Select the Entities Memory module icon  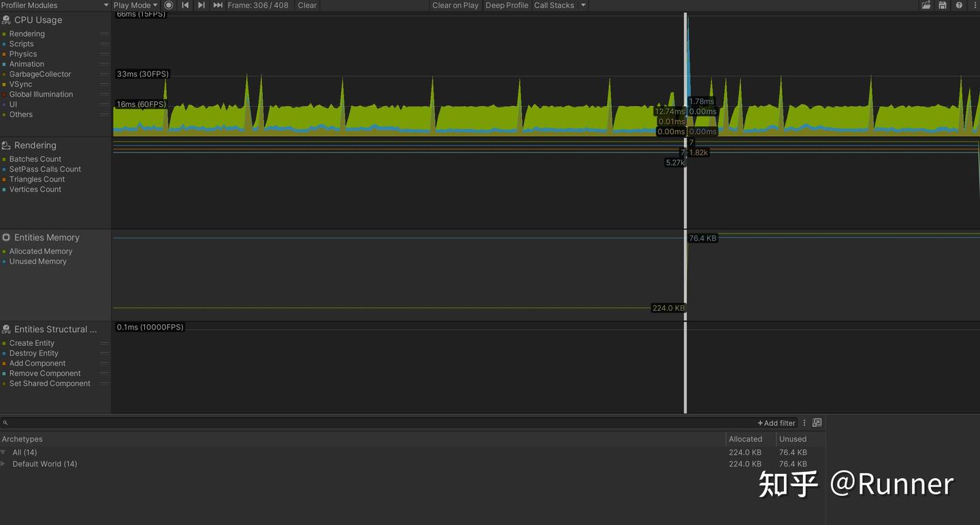pos(6,238)
